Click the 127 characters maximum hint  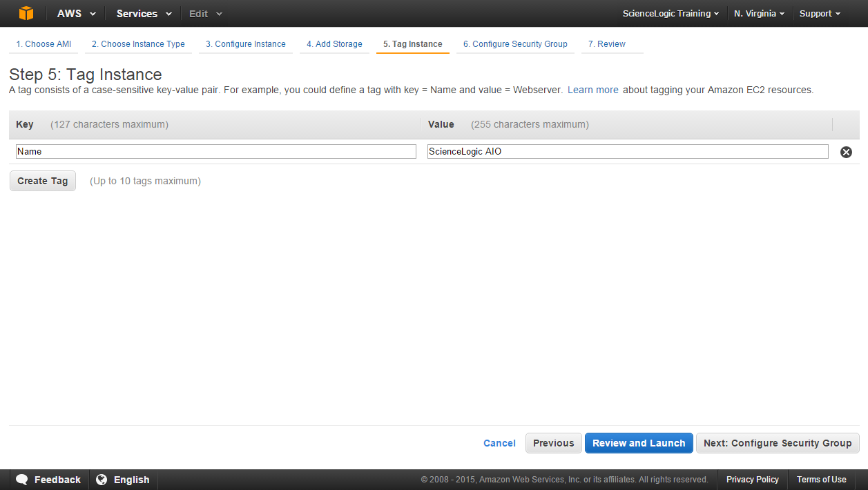coord(109,124)
